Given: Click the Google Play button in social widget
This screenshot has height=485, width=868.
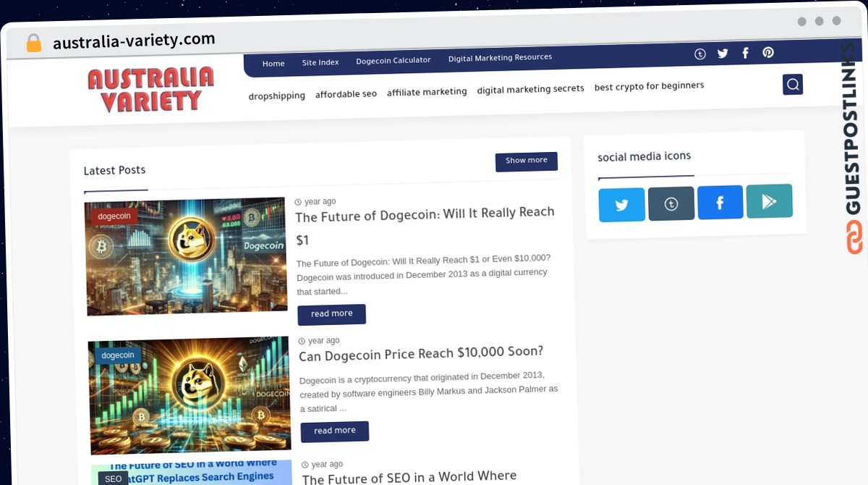Looking at the screenshot, I should pos(770,201).
